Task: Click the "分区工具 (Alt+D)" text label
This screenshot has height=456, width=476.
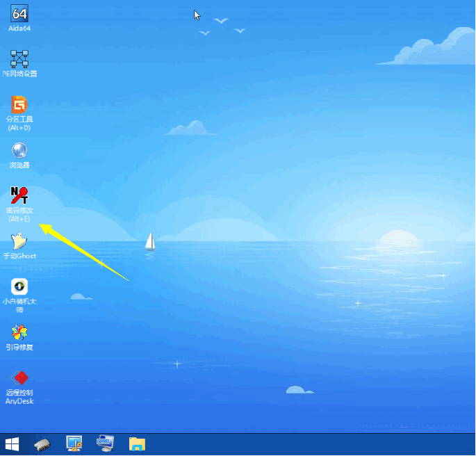Action: coord(19,123)
